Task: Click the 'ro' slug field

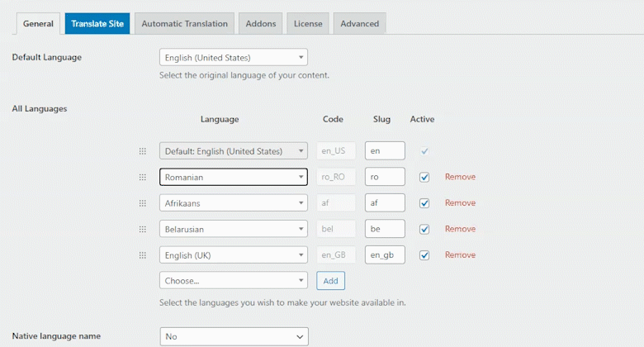Action: click(385, 177)
